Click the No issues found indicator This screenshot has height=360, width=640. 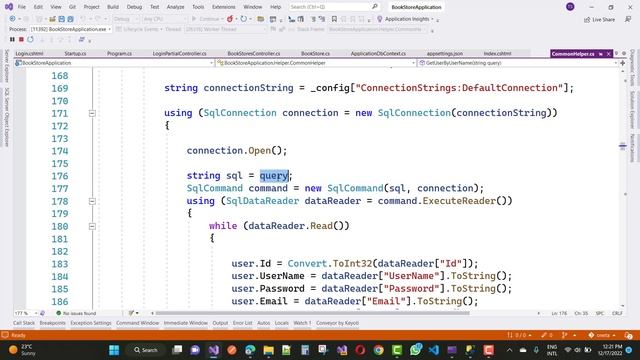76,313
